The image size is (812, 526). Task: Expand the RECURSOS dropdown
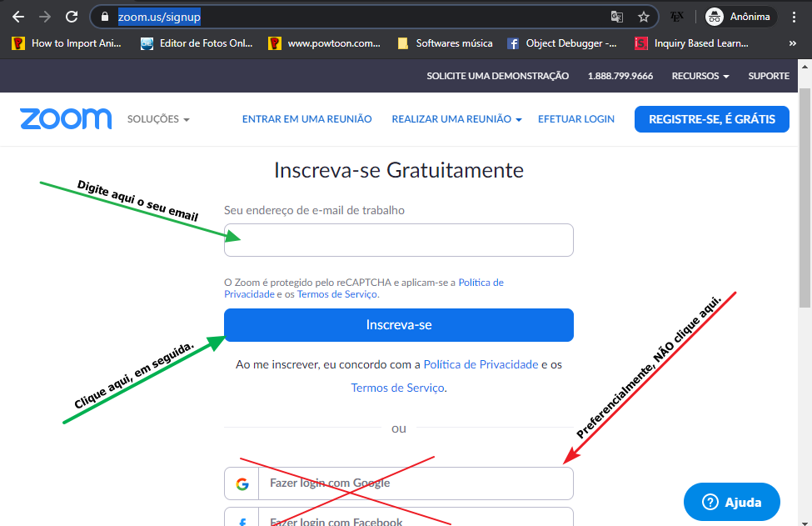click(700, 76)
